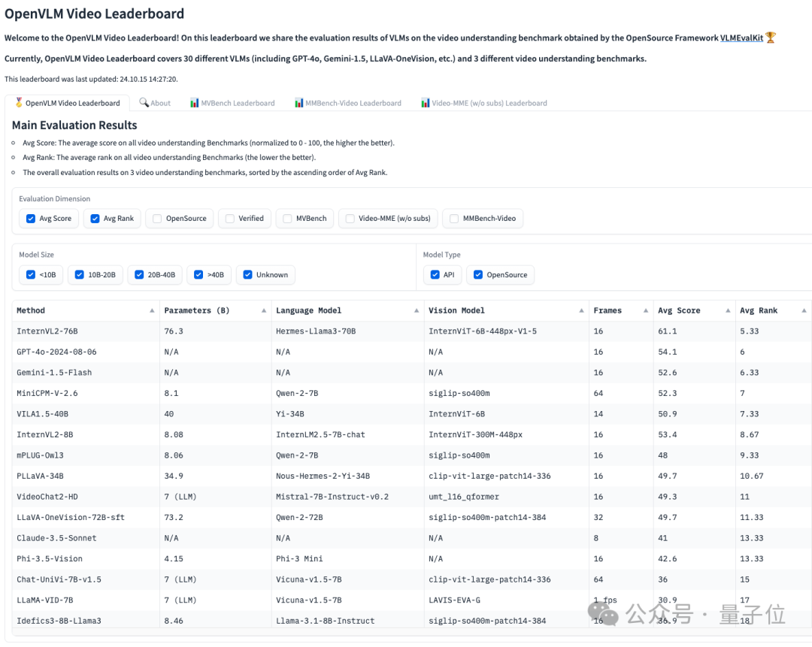Click the MiniCPM-V-2.6 method cell

coord(86,393)
